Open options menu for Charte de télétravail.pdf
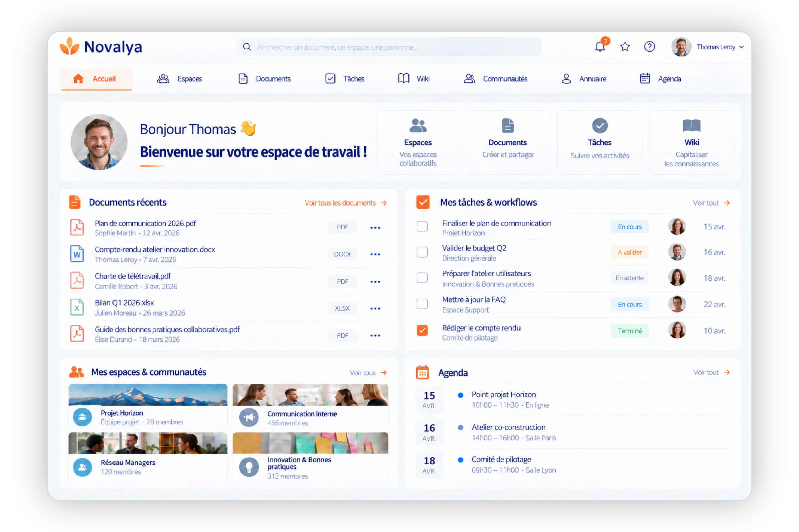The width and height of the screenshot is (799, 532). [x=375, y=282]
